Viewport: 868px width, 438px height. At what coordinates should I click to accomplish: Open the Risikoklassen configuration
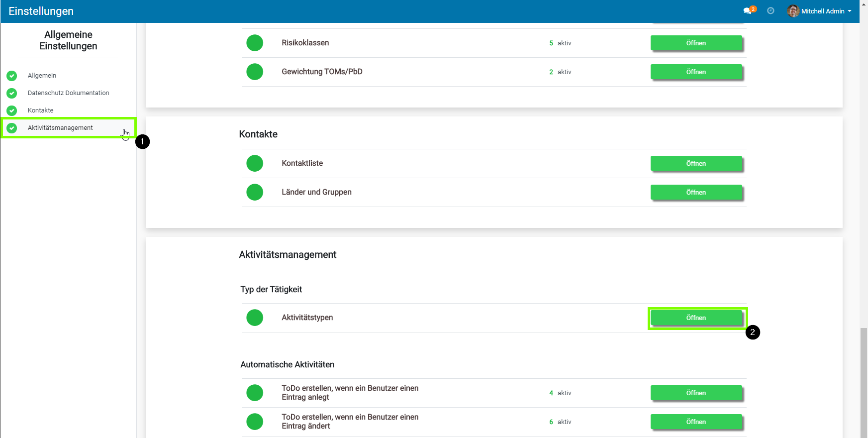tap(696, 43)
